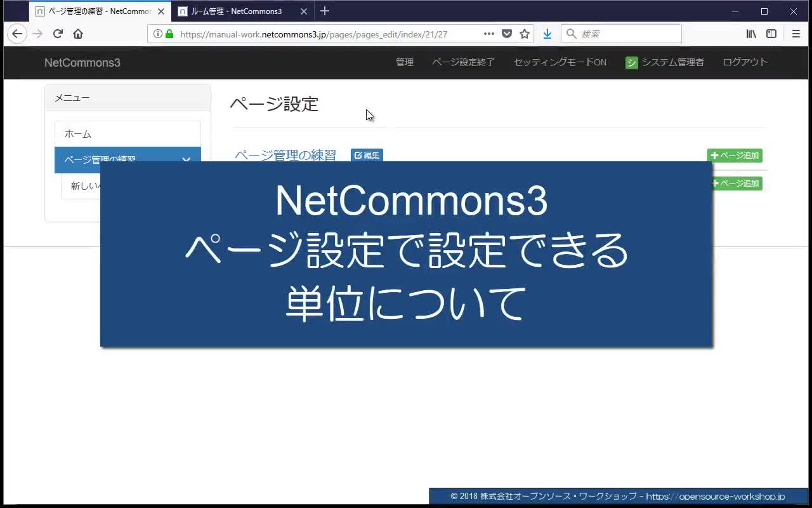Image resolution: width=812 pixels, height=508 pixels.
Task: Click the green padlock security icon
Action: (x=169, y=34)
